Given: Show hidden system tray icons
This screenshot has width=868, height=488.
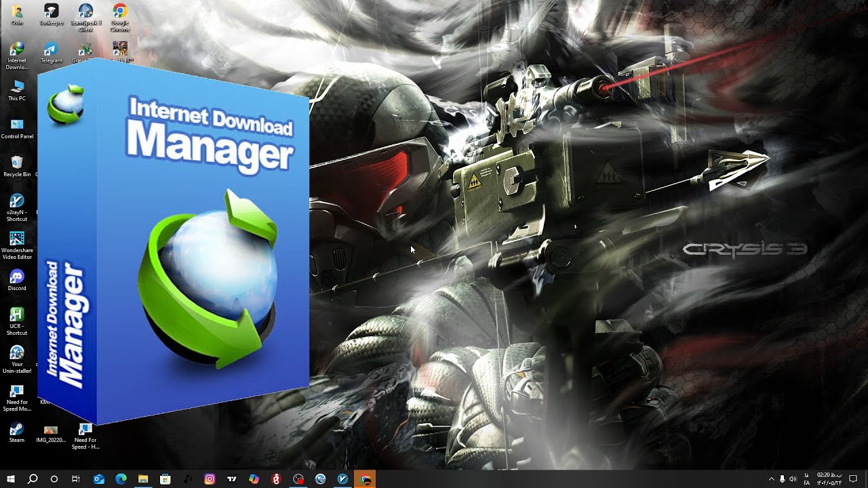Looking at the screenshot, I should tap(771, 479).
